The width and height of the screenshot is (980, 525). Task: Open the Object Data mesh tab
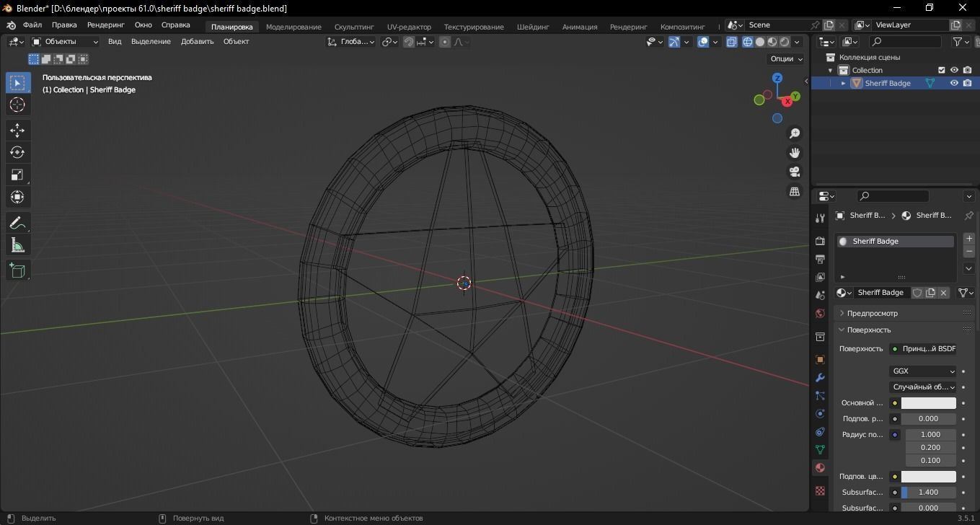click(x=820, y=450)
